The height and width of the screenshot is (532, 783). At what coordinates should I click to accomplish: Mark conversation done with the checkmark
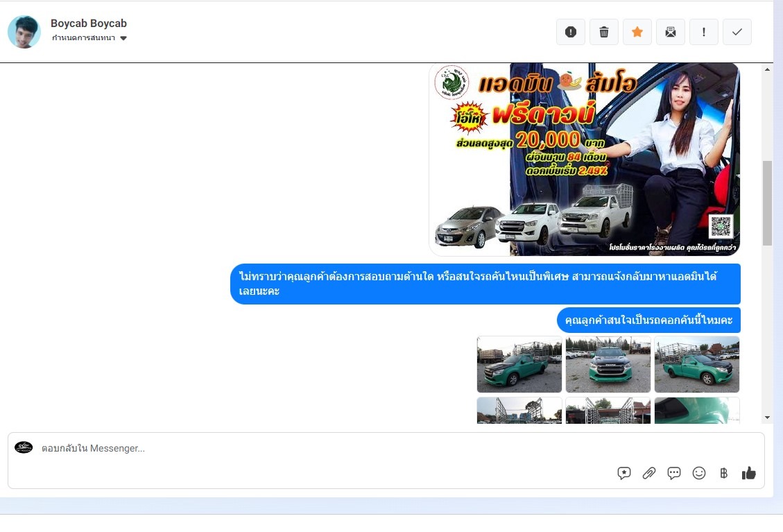point(737,32)
